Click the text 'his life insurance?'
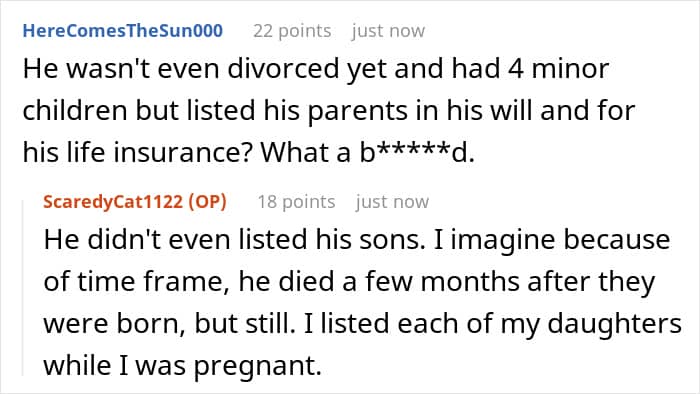The width and height of the screenshot is (700, 394). click(x=138, y=153)
